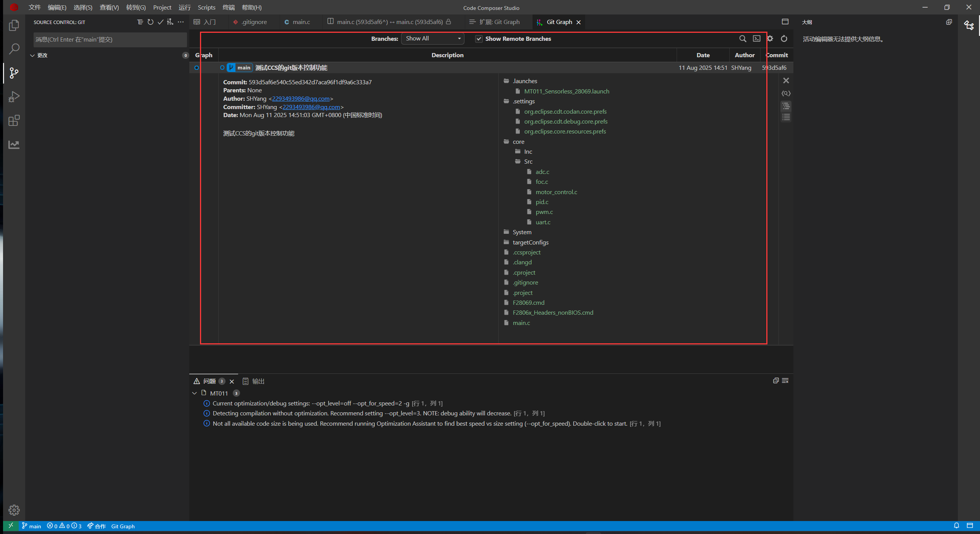The width and height of the screenshot is (980, 534).
Task: Collapse the 更改 changes section
Action: [32, 55]
